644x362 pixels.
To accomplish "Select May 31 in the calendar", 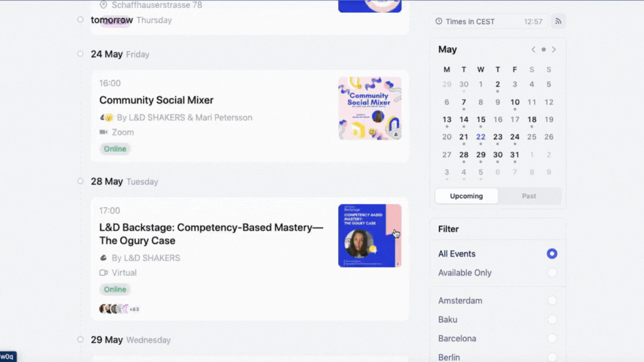I will pyautogui.click(x=515, y=155).
